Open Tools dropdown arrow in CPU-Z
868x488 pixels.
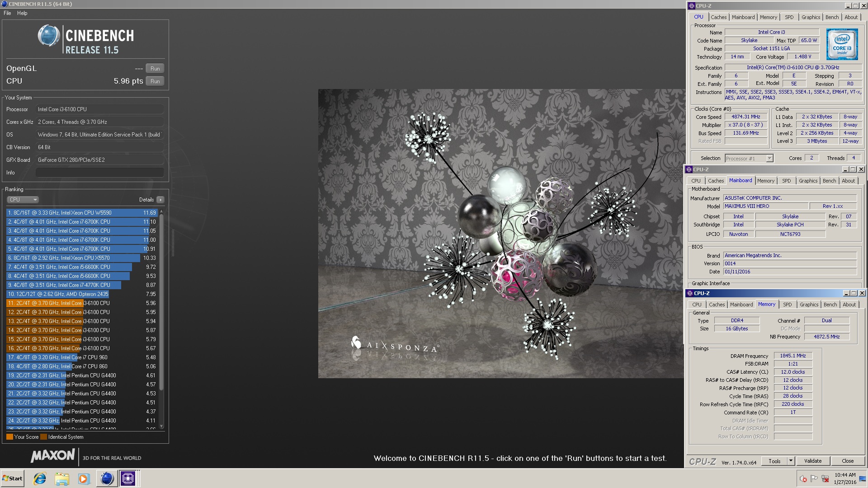(x=791, y=461)
